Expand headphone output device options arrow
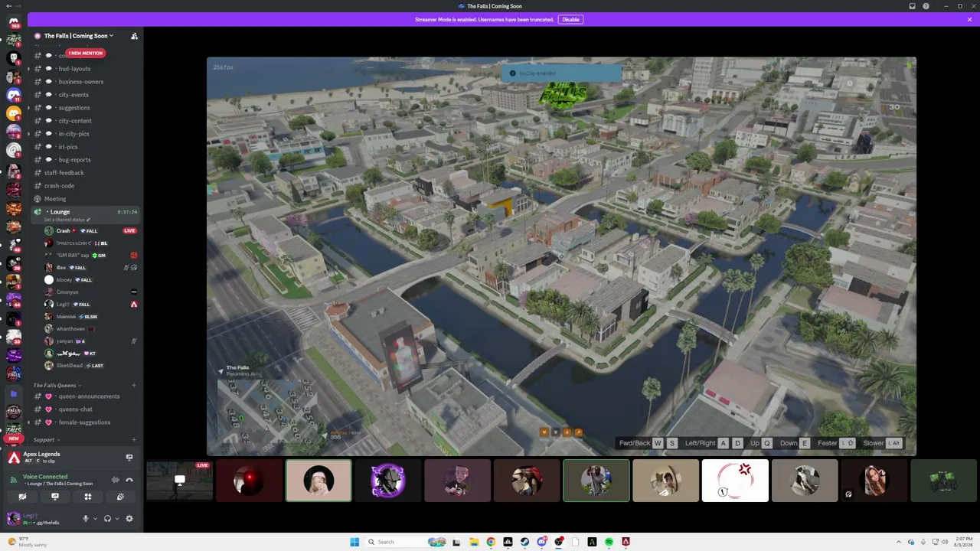The height and width of the screenshot is (551, 980). click(117, 519)
